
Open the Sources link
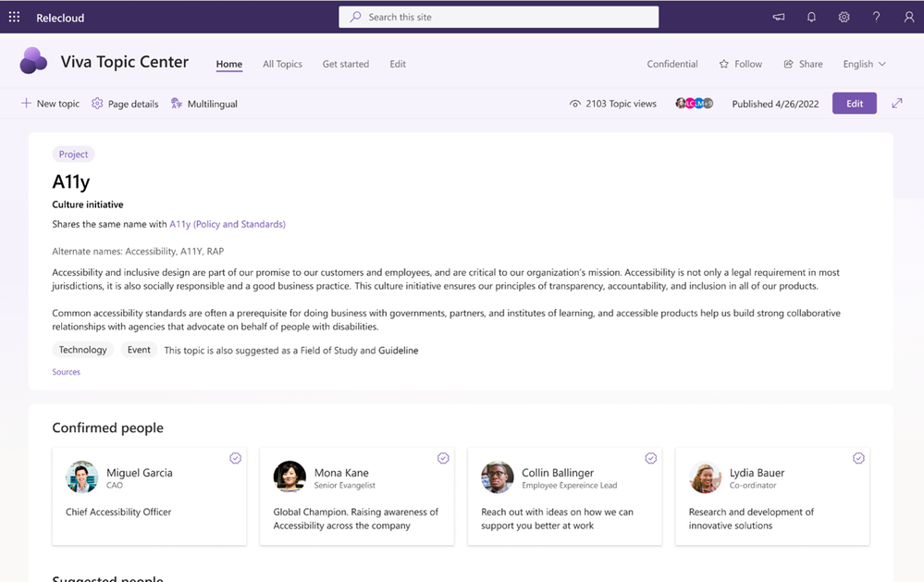(x=66, y=372)
